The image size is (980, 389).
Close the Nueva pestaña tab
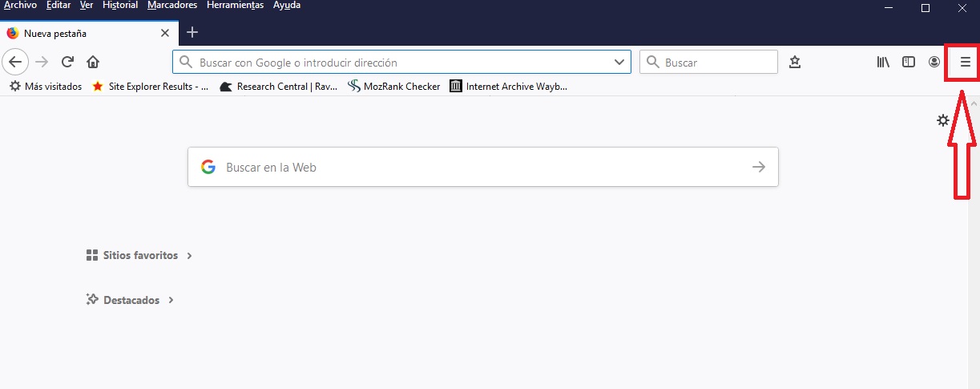[165, 33]
